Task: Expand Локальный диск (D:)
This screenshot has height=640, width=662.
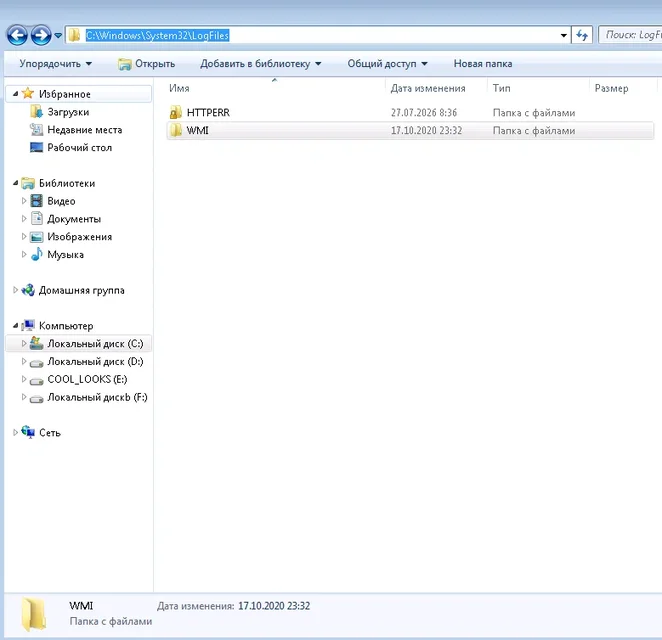Action: click(24, 361)
